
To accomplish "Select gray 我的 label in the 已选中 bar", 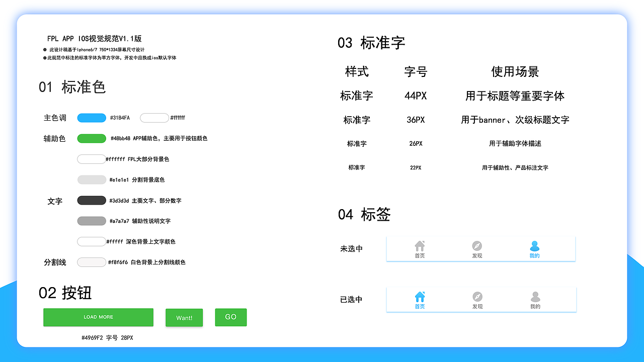I will [535, 307].
